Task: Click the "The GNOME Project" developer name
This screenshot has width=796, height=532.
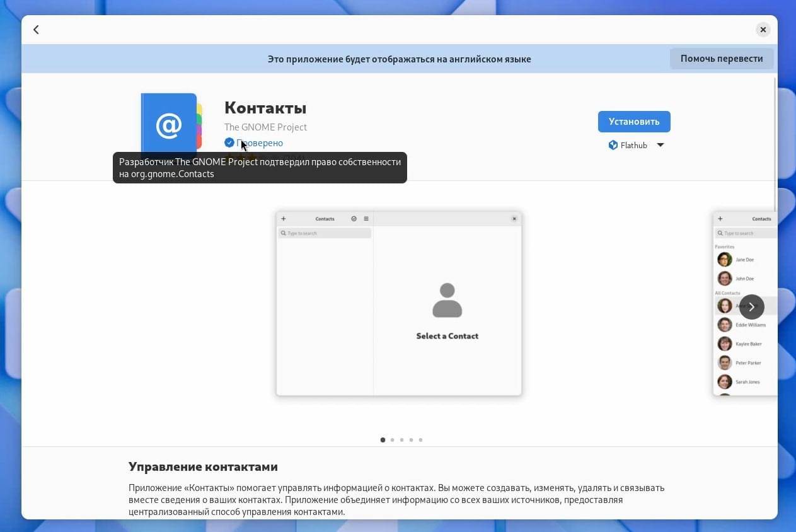Action: [265, 127]
